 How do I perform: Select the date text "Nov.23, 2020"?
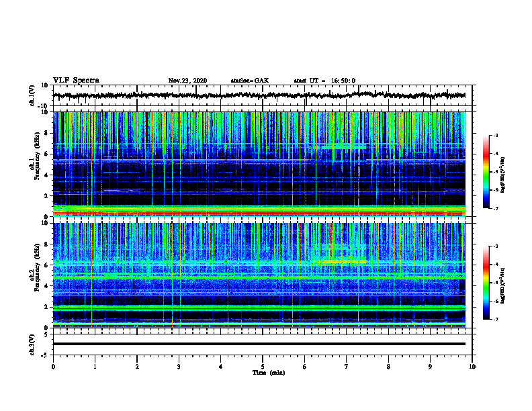point(187,81)
